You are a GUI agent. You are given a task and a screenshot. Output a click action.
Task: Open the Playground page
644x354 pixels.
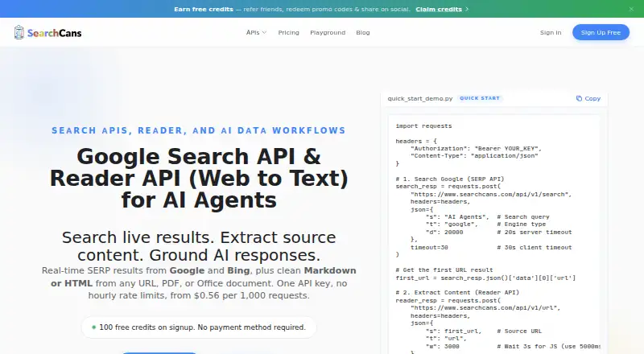click(328, 32)
